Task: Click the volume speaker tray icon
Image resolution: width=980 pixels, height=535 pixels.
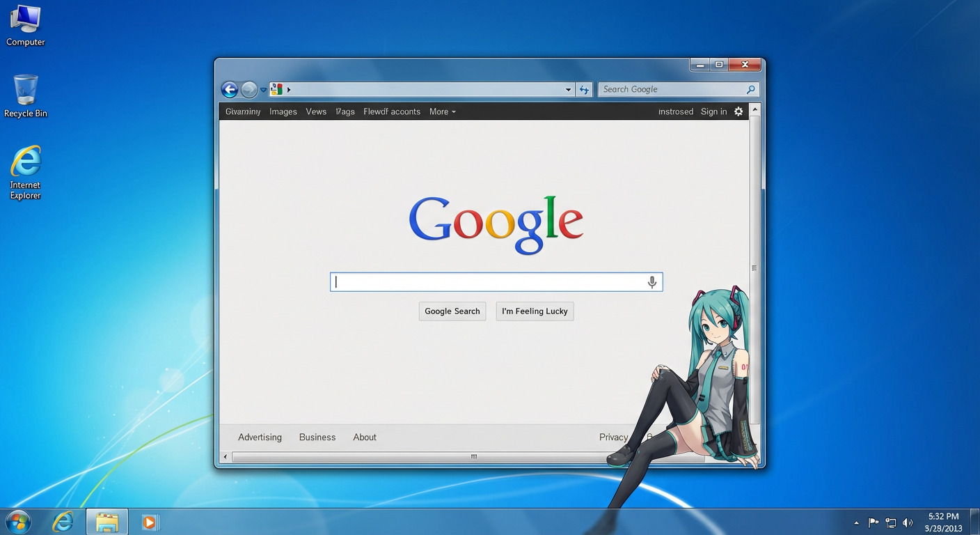Action: point(908,522)
